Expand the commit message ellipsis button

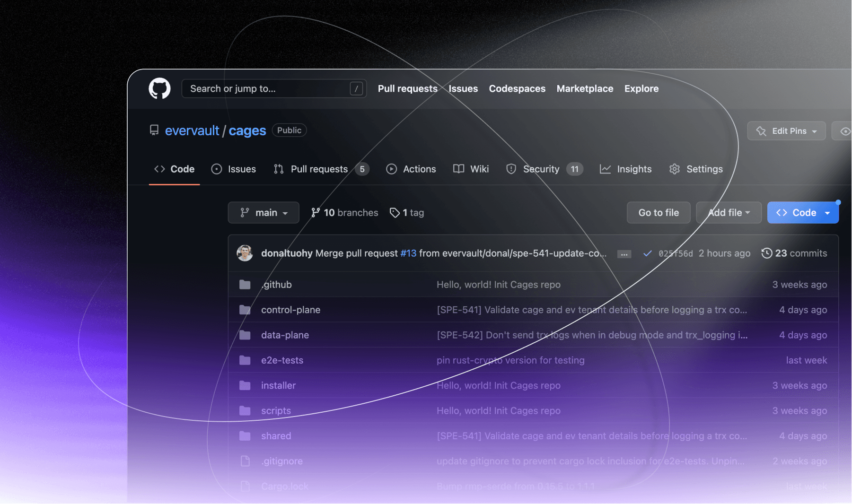624,254
